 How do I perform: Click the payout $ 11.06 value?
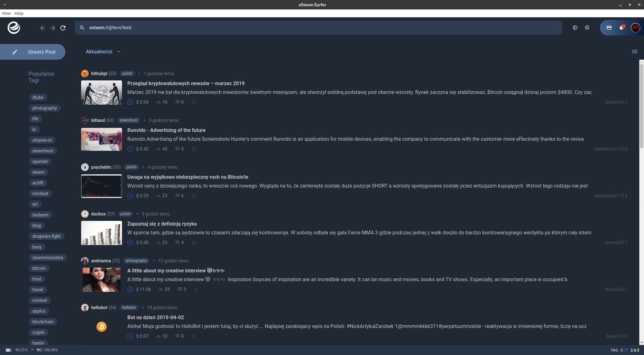[x=143, y=289]
